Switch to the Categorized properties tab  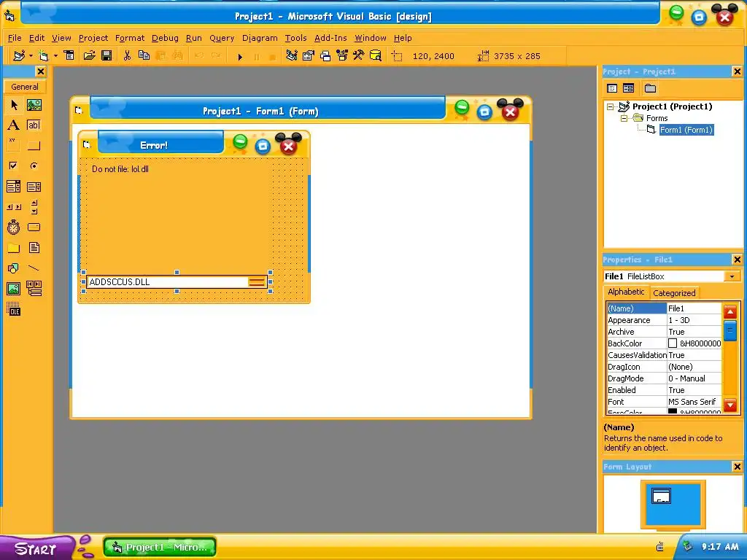[673, 293]
